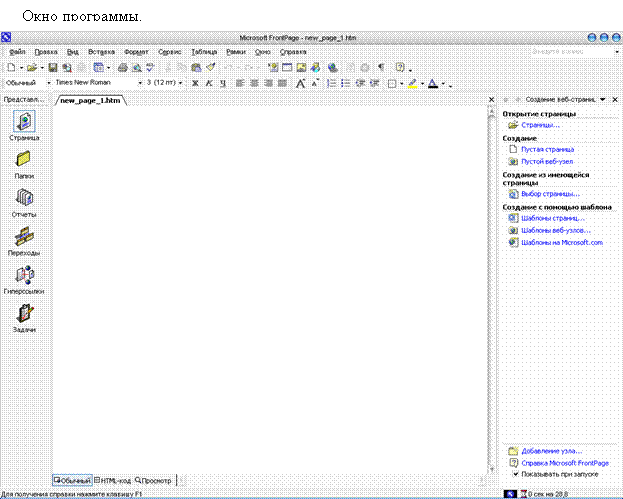Click the Print icon in the toolbar

[x=123, y=67]
